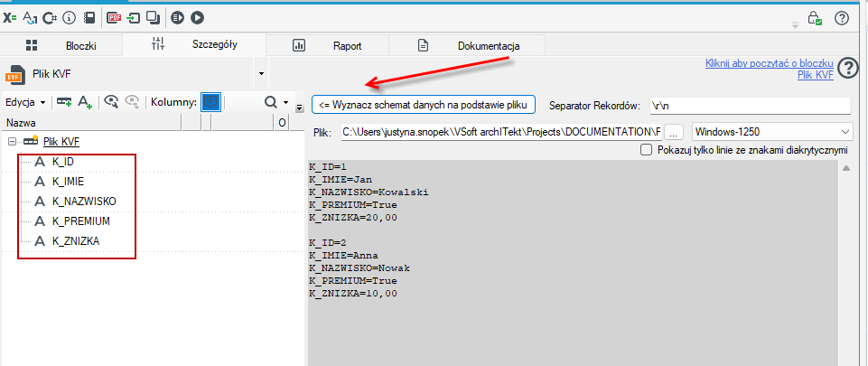
Task: Open Kliknij aby poczytać o bloczku link
Action: click(x=770, y=63)
